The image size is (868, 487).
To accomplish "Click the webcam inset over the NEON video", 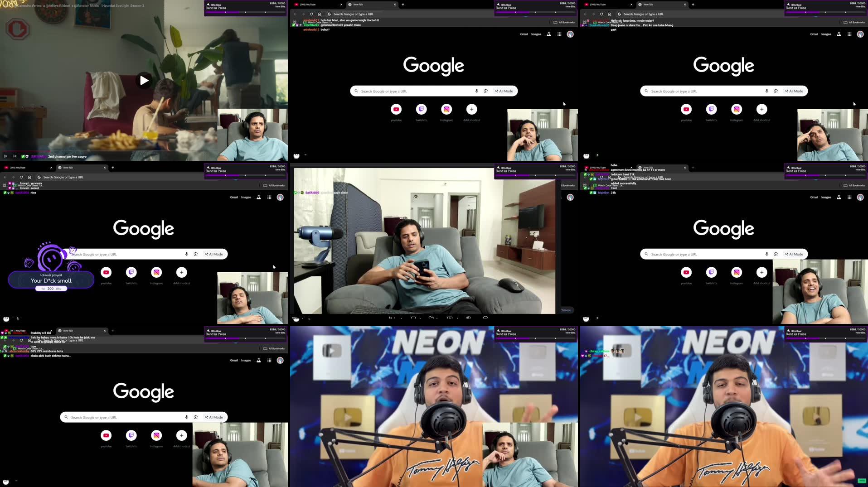I will coord(530,455).
